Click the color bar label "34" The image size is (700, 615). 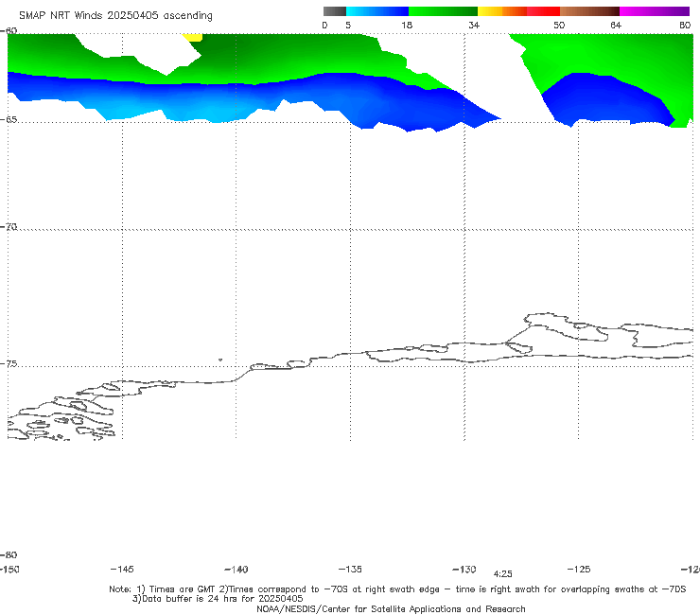tap(474, 26)
